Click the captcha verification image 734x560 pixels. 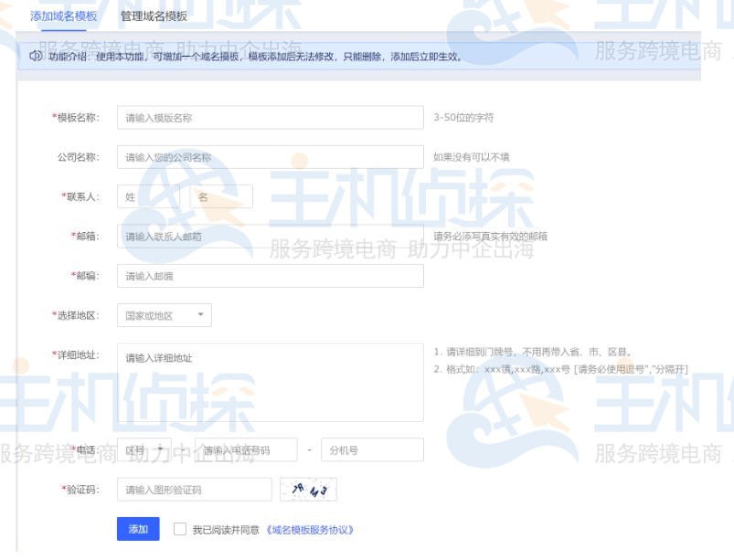(x=308, y=490)
